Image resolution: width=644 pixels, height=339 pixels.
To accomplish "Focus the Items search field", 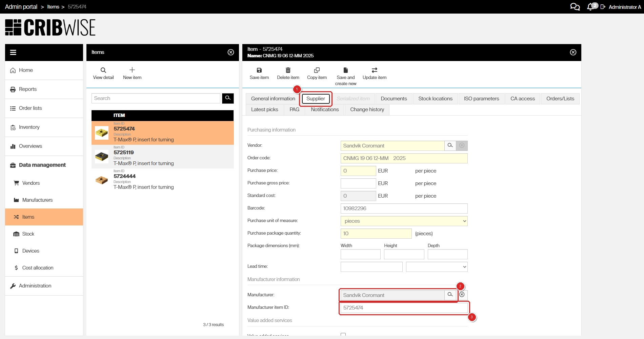I will tap(156, 98).
